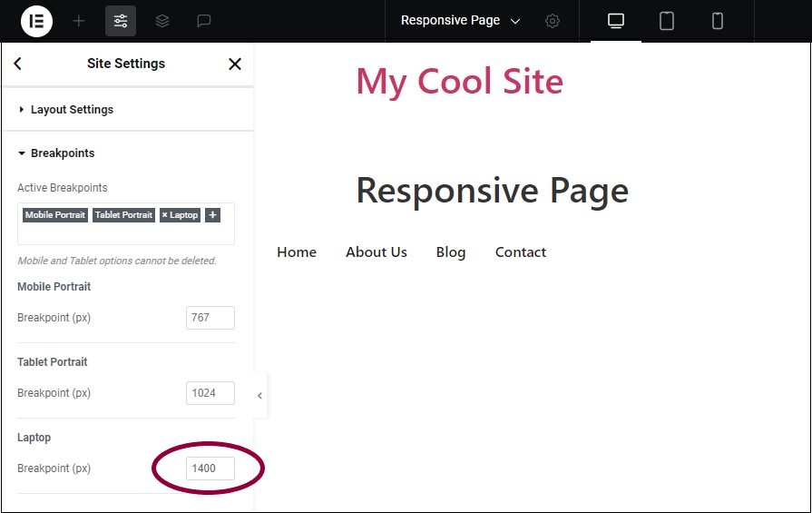Open the About Us menu item
This screenshot has height=513, width=812.
pos(377,252)
